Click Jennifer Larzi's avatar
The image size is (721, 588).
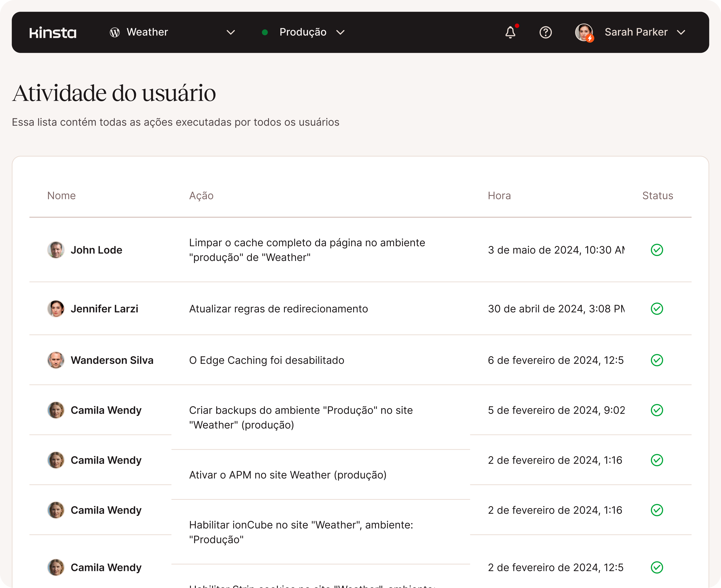[x=56, y=308]
